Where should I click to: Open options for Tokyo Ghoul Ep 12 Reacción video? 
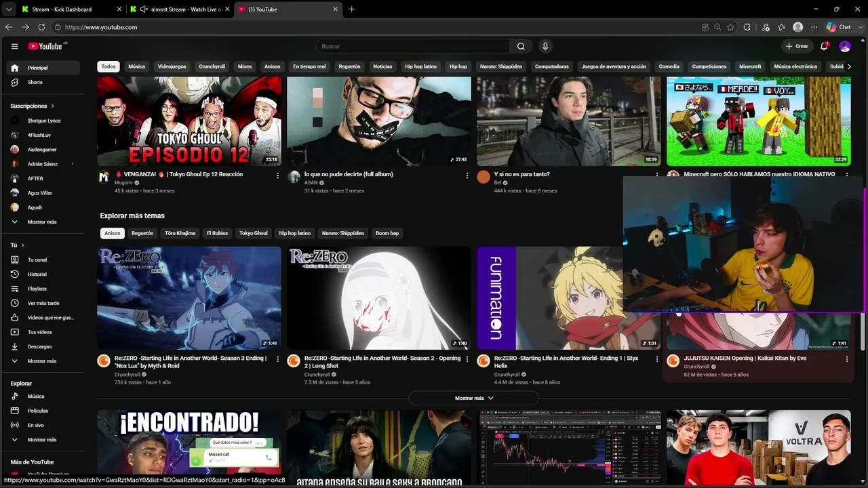[x=277, y=175]
